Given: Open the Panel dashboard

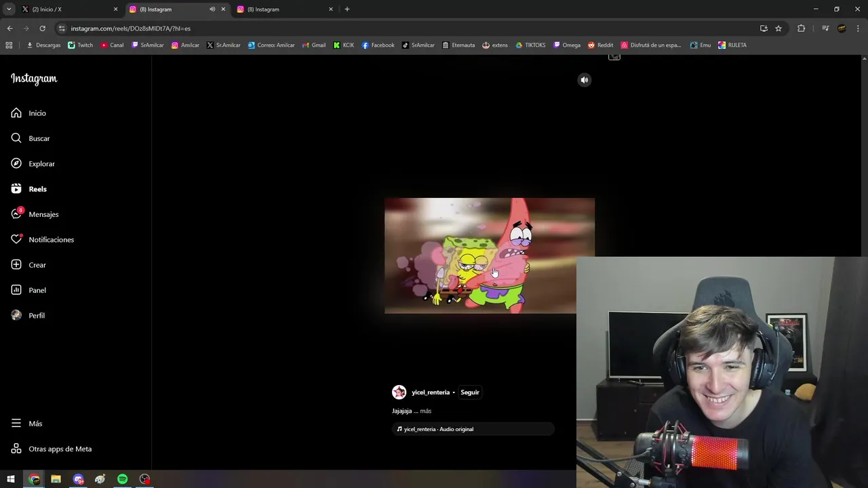Looking at the screenshot, I should [x=28, y=290].
